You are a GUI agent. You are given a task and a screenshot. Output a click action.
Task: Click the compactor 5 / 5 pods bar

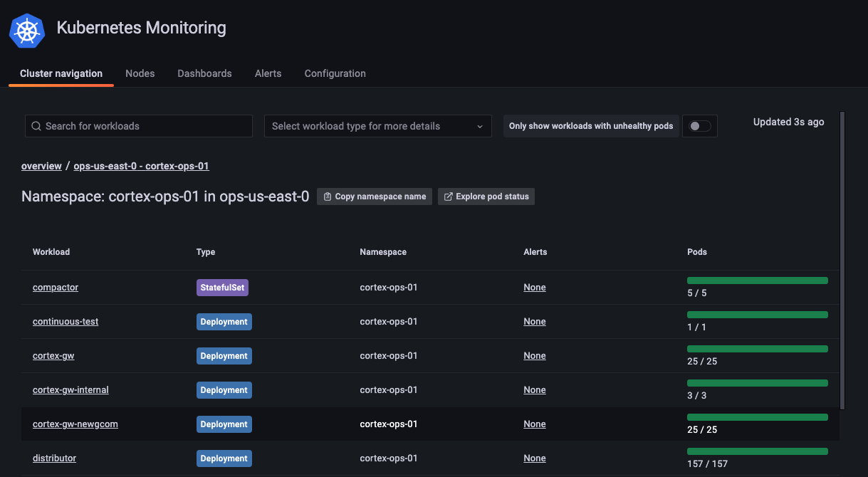[758, 281]
